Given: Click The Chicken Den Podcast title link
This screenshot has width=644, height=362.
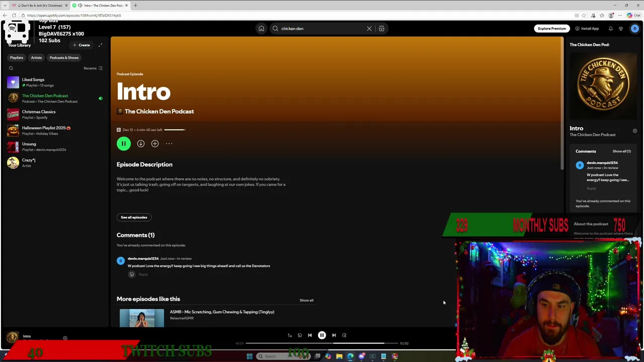Looking at the screenshot, I should coord(159,112).
